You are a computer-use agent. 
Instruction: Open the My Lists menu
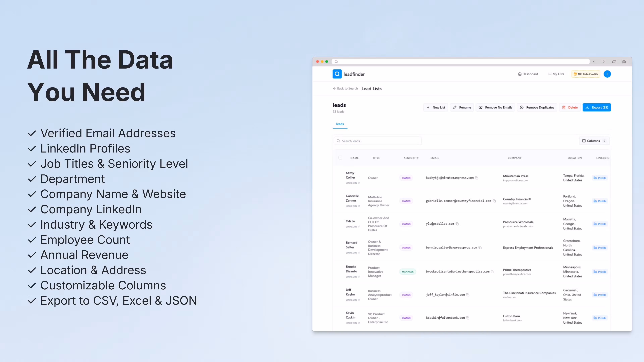pyautogui.click(x=556, y=74)
